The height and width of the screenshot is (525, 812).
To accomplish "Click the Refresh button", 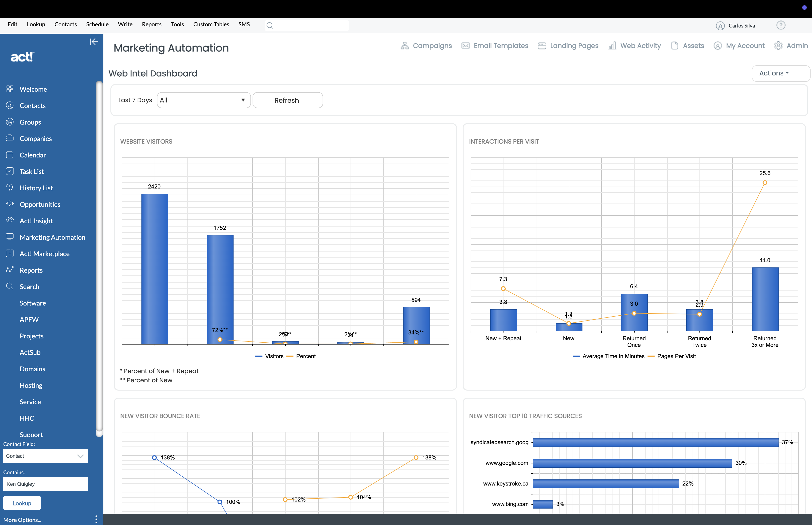I will coord(288,100).
